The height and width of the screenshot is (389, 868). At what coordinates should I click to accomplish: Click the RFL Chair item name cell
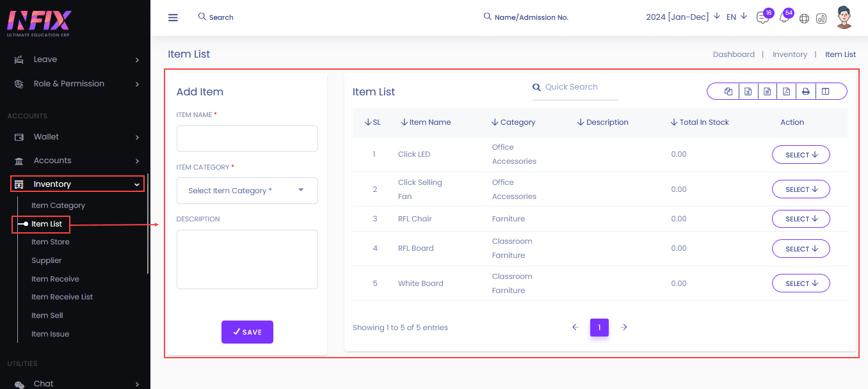(415, 219)
